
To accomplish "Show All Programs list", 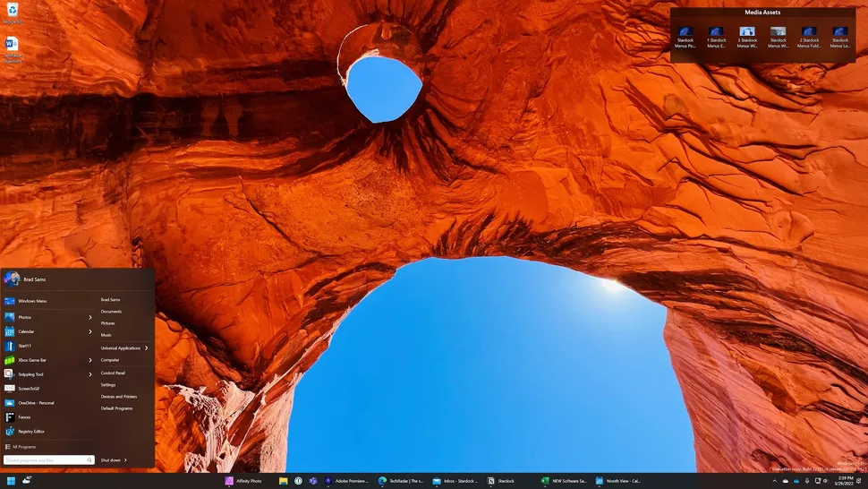I will click(x=21, y=447).
